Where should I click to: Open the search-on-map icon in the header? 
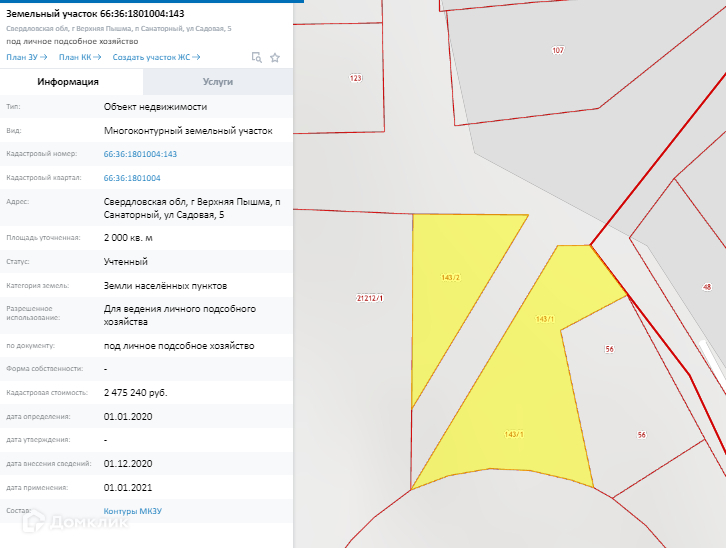click(x=257, y=57)
